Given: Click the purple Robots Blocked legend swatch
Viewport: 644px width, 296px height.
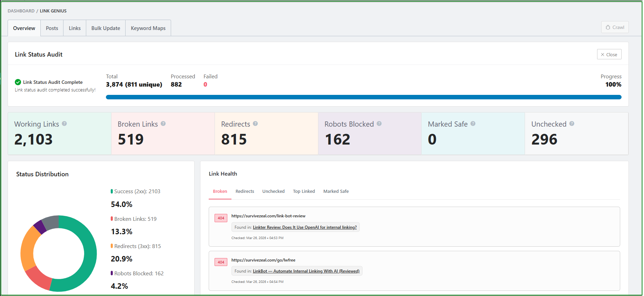Looking at the screenshot, I should pos(112,273).
